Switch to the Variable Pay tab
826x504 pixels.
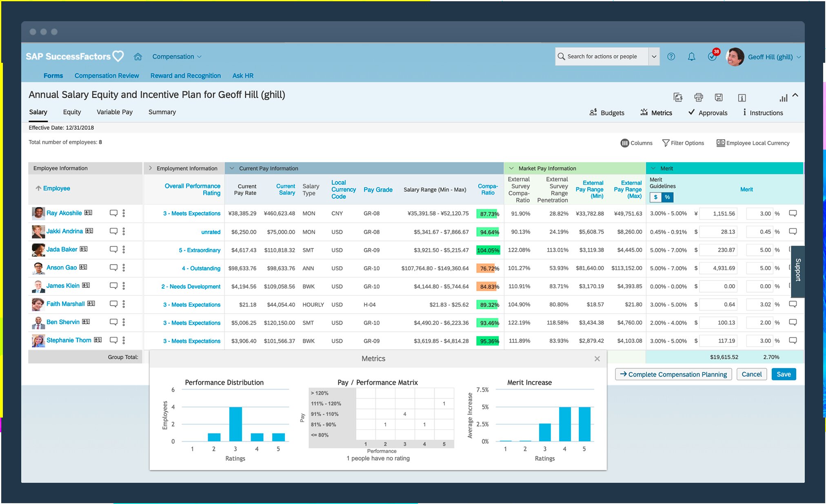tap(114, 112)
